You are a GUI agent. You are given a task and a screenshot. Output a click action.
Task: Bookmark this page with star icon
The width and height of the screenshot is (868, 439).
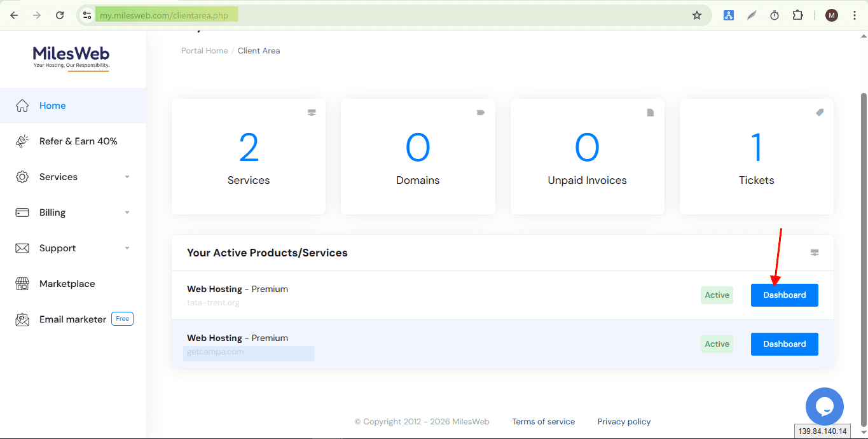(697, 15)
